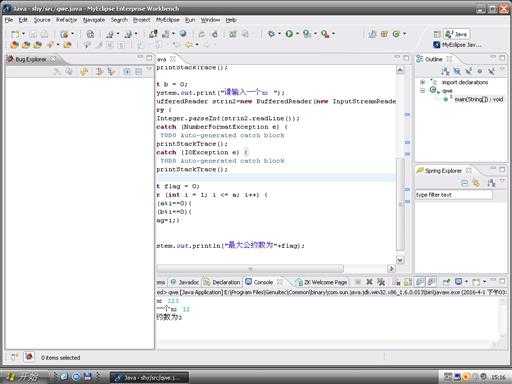Click editor vertical scrollbar up arrow
The width and height of the screenshot is (512, 384).
[400, 70]
